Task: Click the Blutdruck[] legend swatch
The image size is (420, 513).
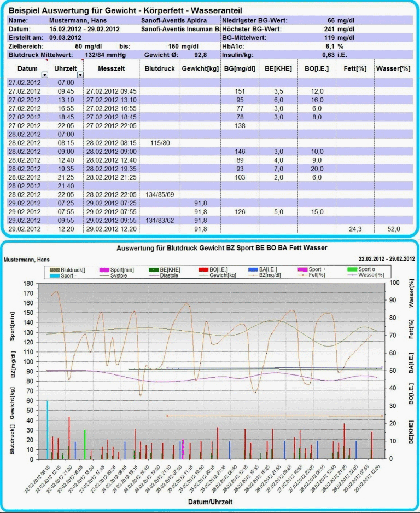Action: 55,270
